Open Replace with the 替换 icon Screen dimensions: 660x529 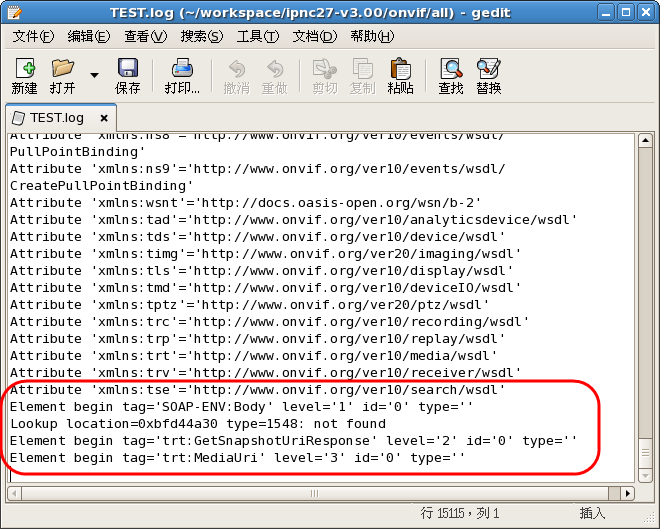(488, 69)
